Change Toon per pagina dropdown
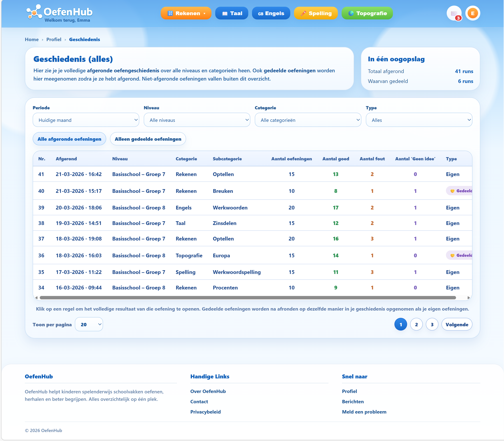The width and height of the screenshot is (504, 441). (89, 324)
